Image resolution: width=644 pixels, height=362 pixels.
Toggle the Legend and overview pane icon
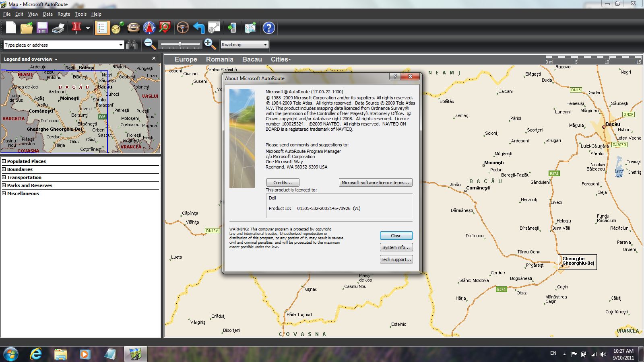(x=102, y=28)
